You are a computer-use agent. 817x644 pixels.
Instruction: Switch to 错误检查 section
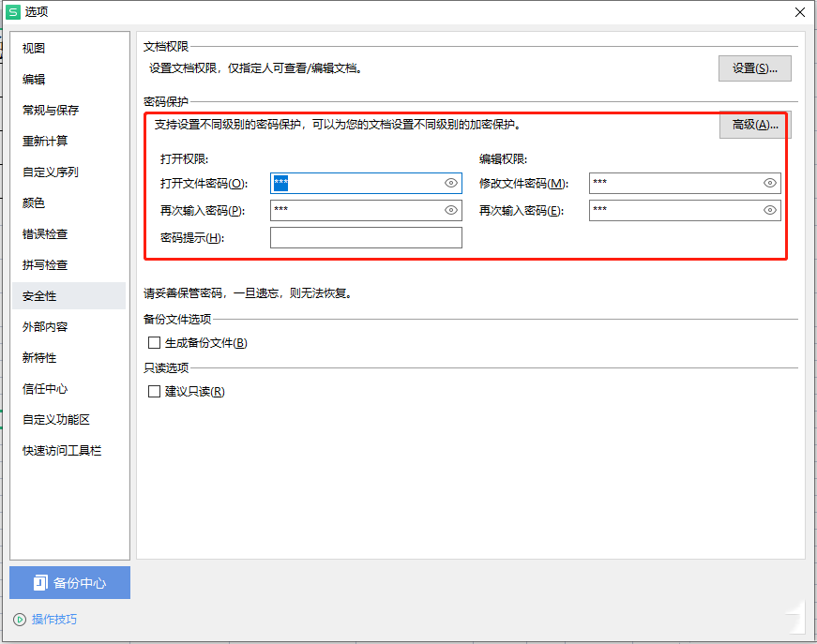click(68, 233)
